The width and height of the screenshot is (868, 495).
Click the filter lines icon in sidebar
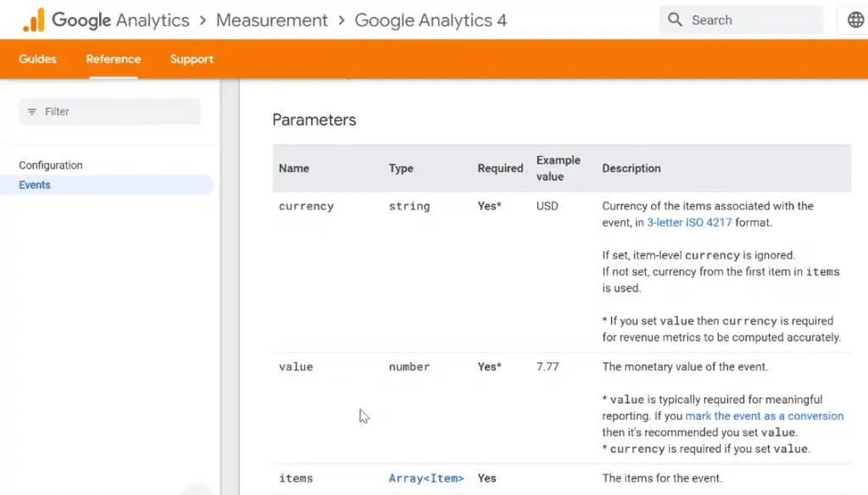(32, 111)
